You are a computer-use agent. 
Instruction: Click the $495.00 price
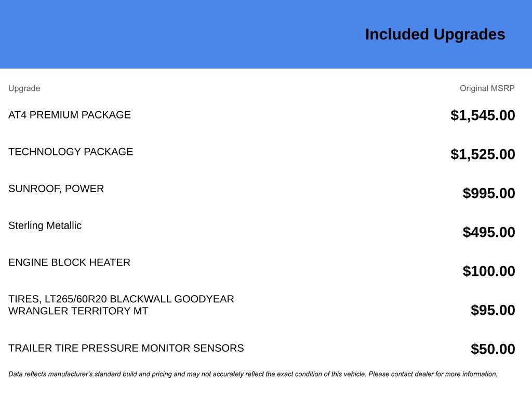pos(488,232)
